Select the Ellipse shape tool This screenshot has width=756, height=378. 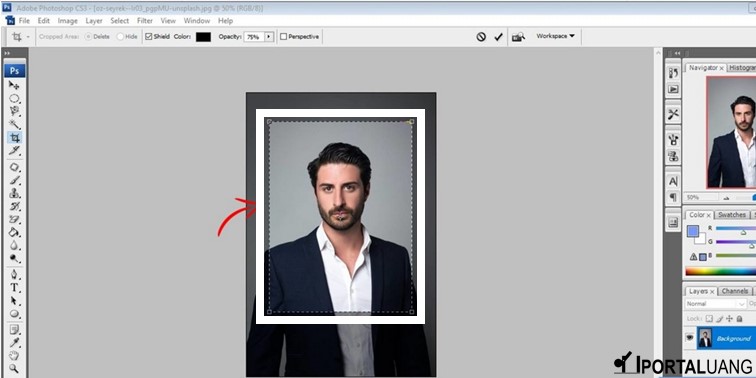(x=14, y=314)
